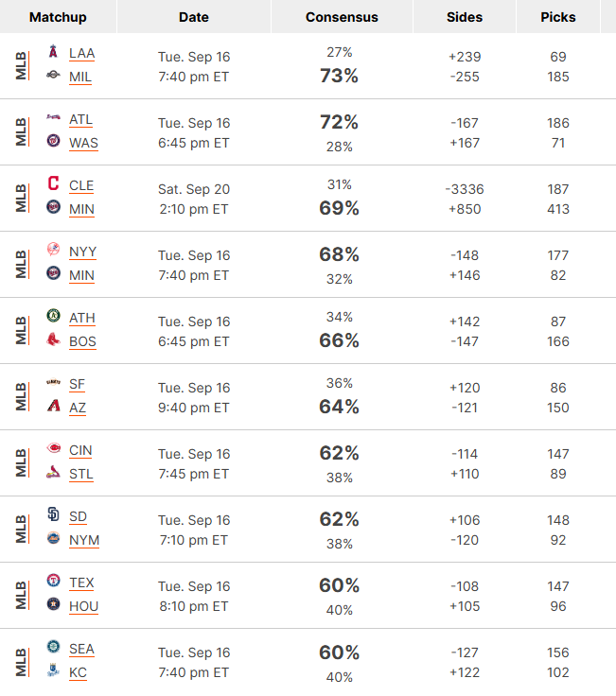Open the LAA team link
Screen dimensions: 616x696
click(x=81, y=53)
